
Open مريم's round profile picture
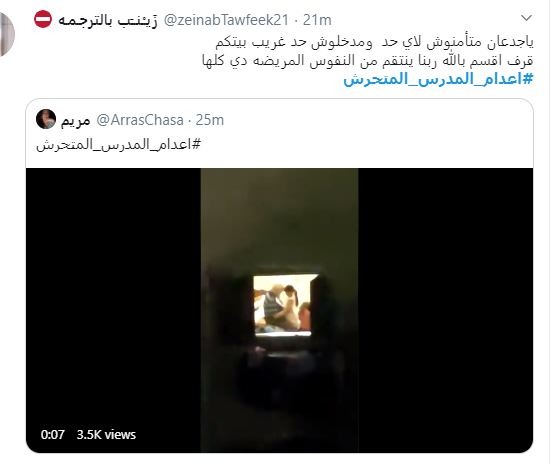click(46, 119)
